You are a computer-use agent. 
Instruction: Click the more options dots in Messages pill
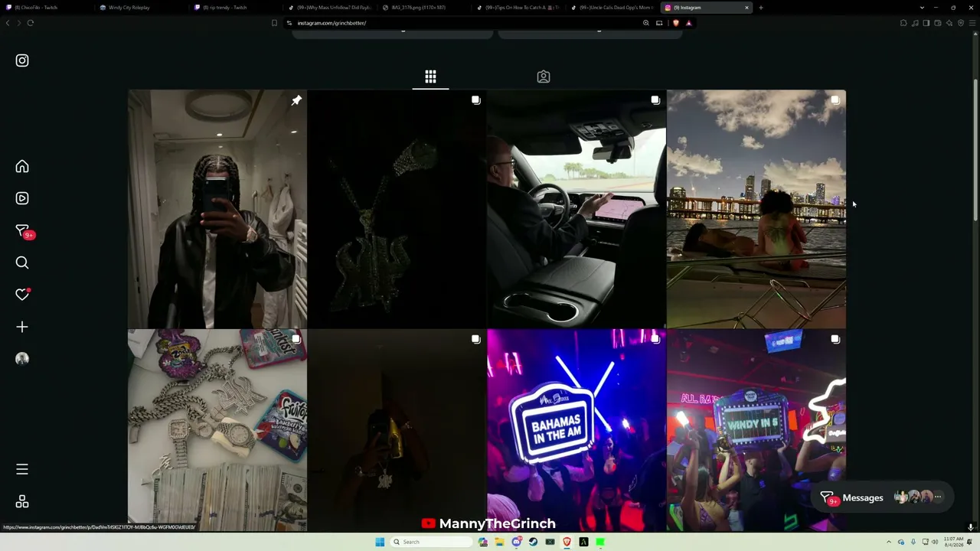click(938, 497)
